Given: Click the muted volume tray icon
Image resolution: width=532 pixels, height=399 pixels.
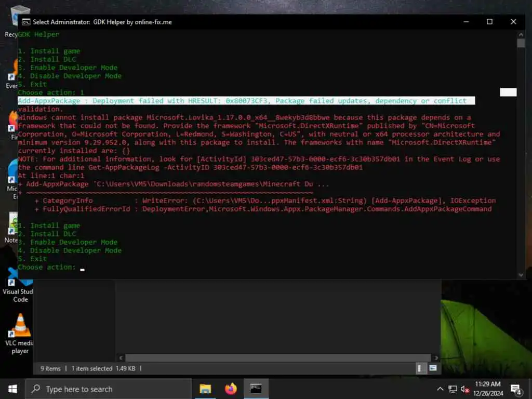Looking at the screenshot, I should click(x=465, y=389).
